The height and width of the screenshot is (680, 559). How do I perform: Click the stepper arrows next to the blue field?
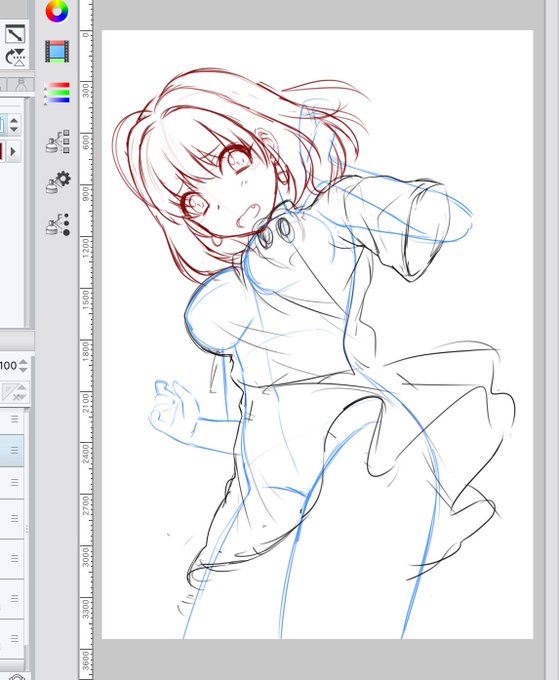14,124
